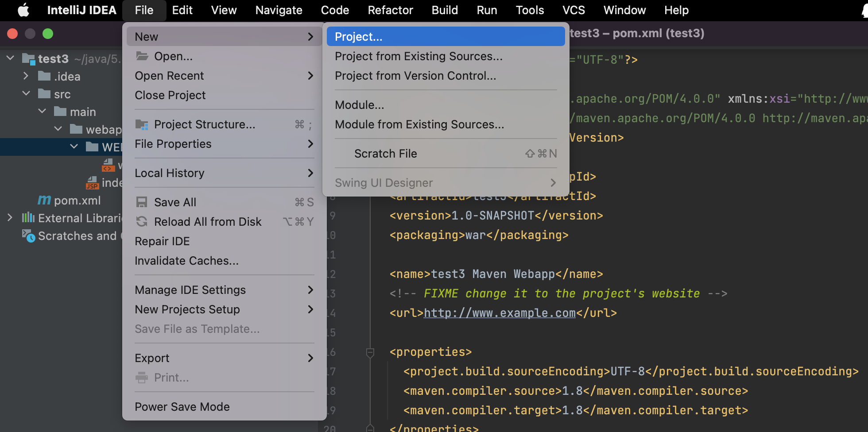Collapse the src folder
The height and width of the screenshot is (432, 868).
[26, 94]
